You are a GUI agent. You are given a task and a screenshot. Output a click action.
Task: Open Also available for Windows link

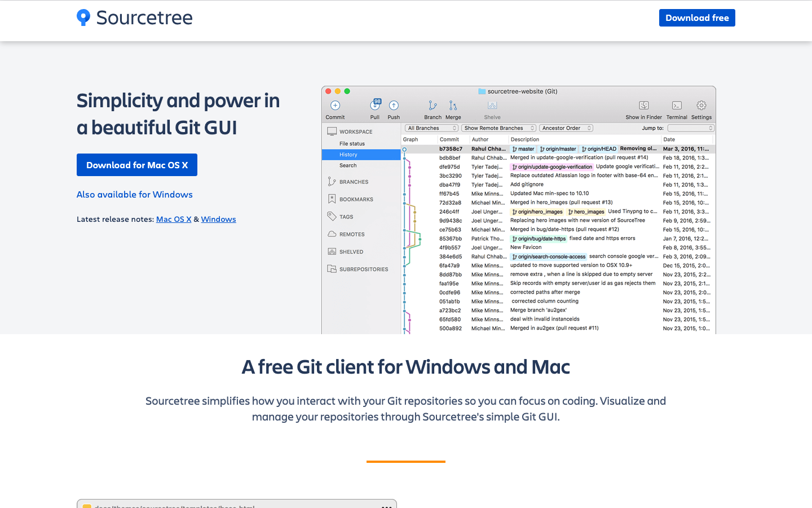point(135,194)
